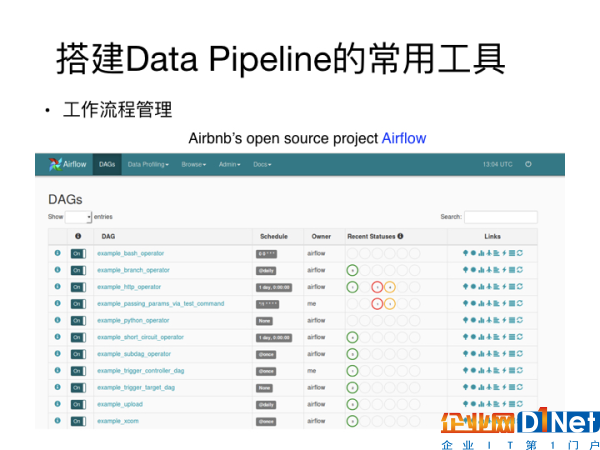Open Tree View for example_bash_operator

click(x=466, y=253)
